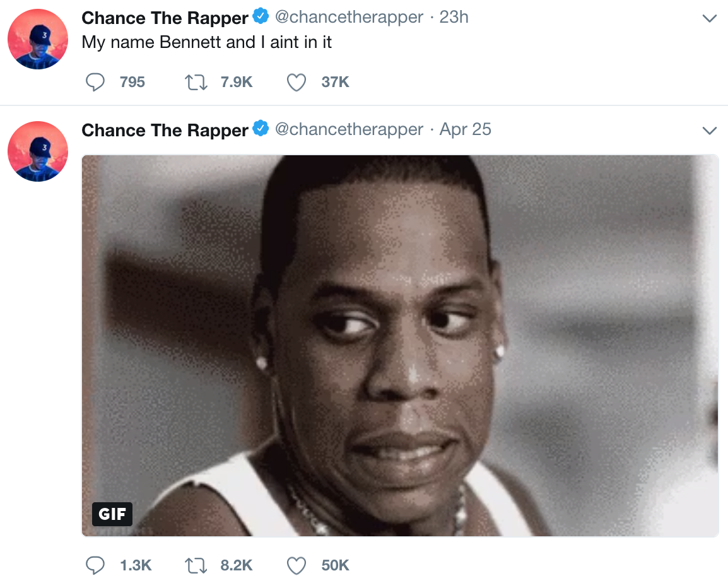The width and height of the screenshot is (728, 583).
Task: Open the Apr 25 timestamp link
Action: click(465, 129)
